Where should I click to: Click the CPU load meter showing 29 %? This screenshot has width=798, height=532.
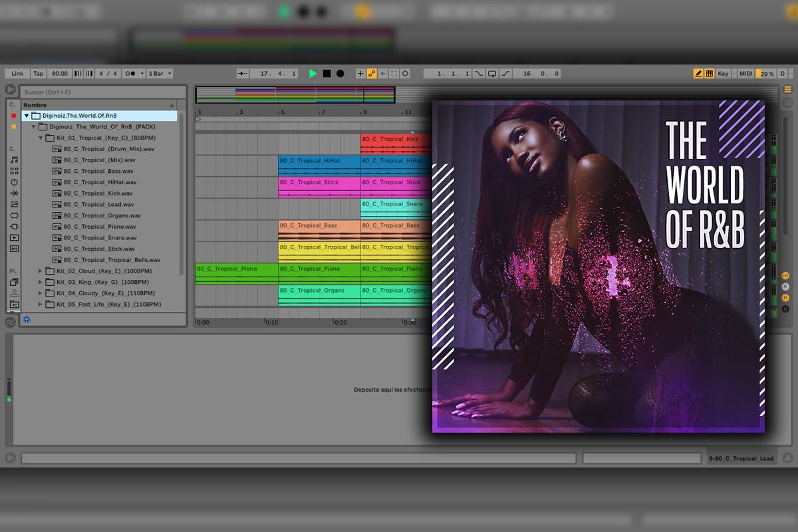766,74
